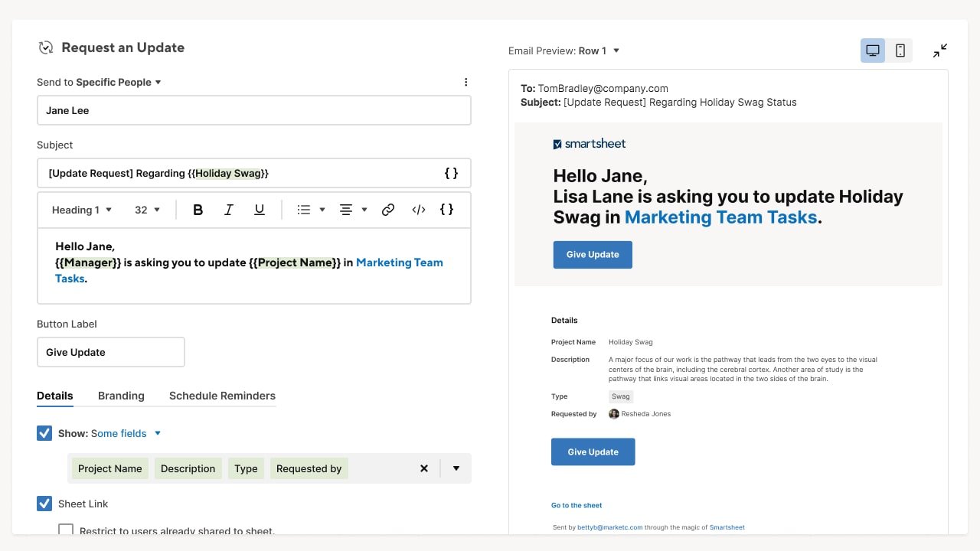Switch to the Branding tab
Viewport: 980px width, 551px height.
point(121,396)
